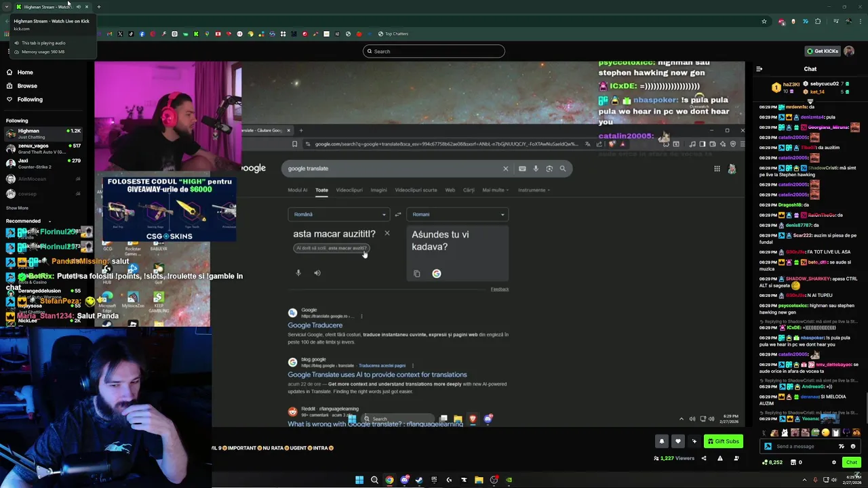Image resolution: width=868 pixels, height=488 pixels.
Task: Open the chat identity hammer icon
Action: tap(768, 446)
